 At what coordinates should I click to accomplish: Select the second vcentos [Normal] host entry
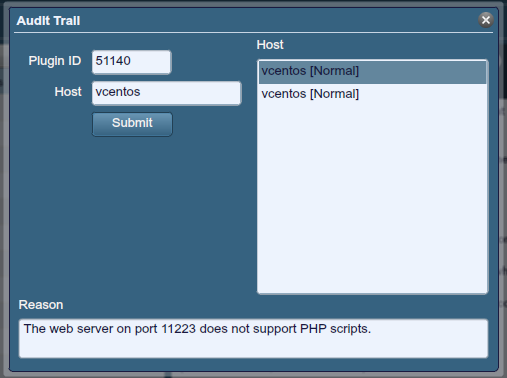click(x=372, y=94)
